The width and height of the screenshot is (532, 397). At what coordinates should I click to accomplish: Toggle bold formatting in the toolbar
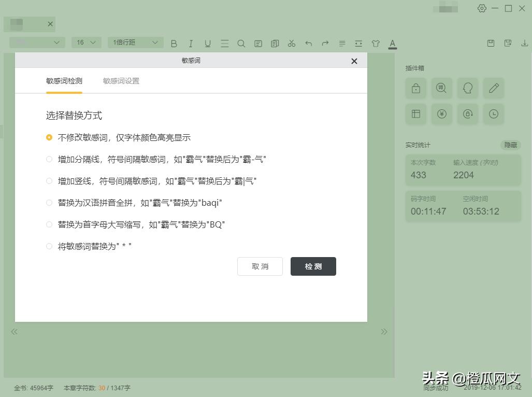click(174, 44)
